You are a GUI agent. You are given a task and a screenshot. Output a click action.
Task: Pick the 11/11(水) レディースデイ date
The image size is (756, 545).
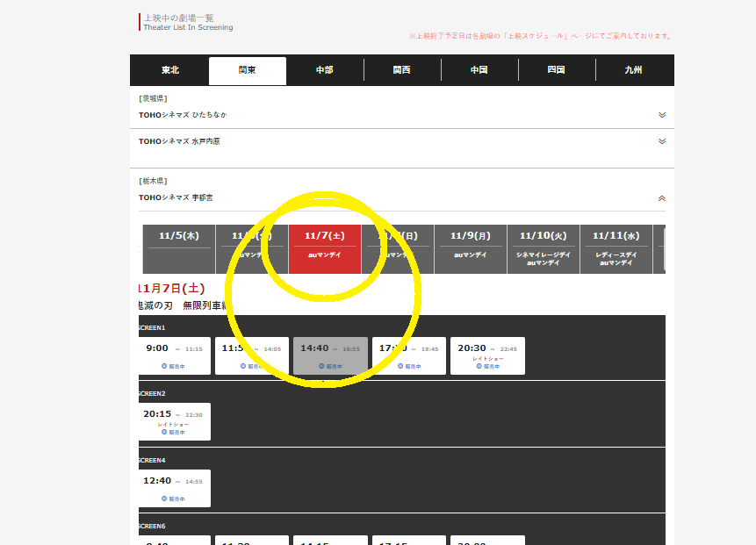[616, 249]
